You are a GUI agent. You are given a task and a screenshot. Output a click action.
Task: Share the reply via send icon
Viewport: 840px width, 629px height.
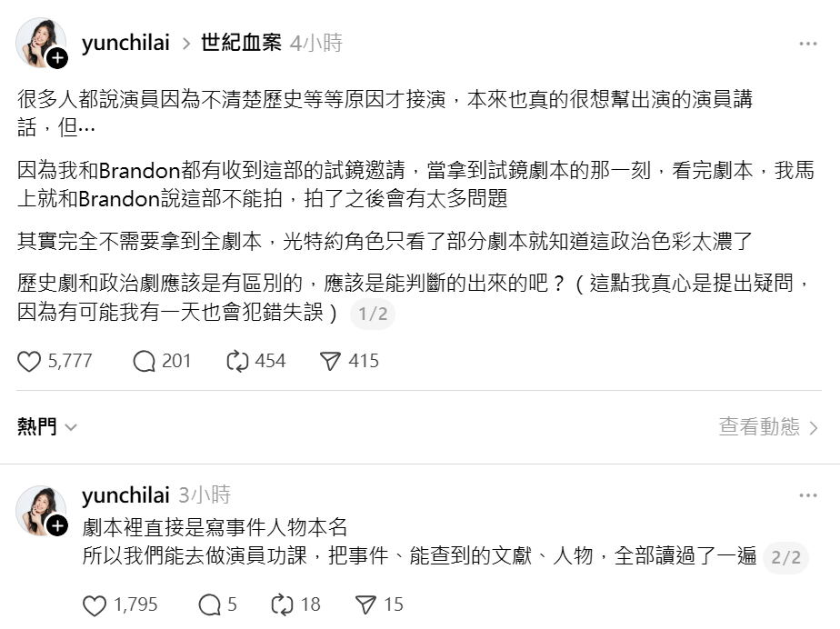365,604
